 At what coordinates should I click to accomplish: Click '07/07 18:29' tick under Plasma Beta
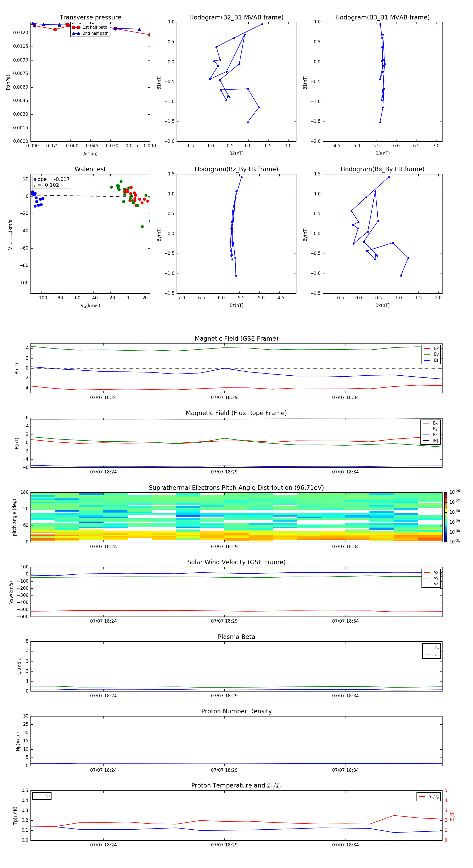[x=224, y=696]
